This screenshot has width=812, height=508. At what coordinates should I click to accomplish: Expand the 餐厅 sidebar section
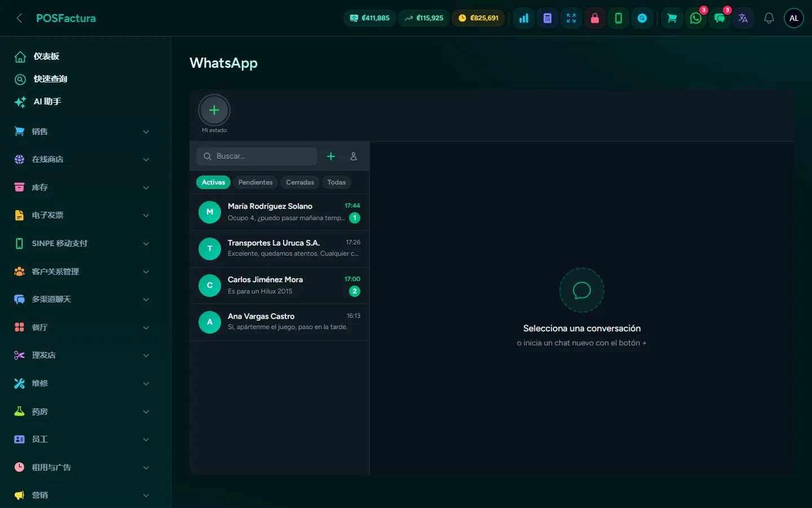click(82, 327)
